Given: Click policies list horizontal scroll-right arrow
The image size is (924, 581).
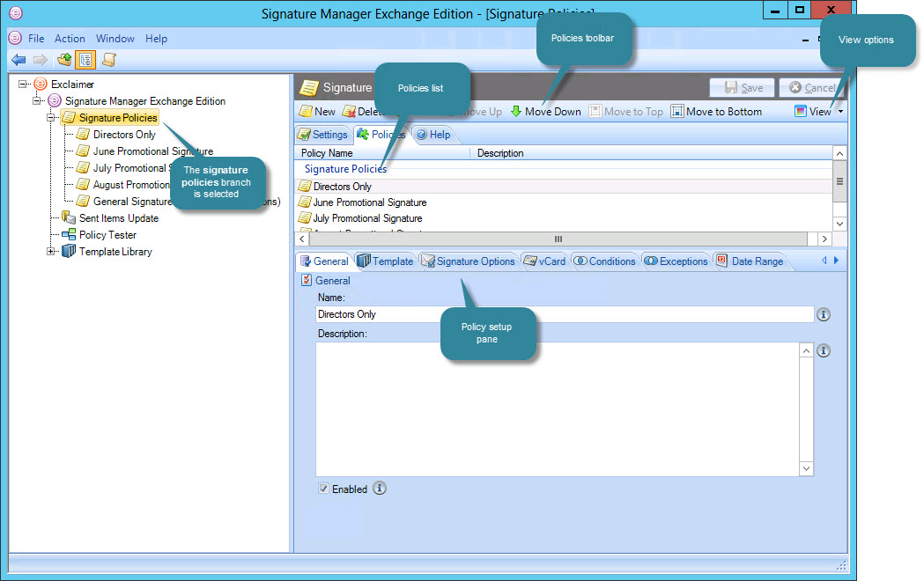Looking at the screenshot, I should [x=824, y=239].
